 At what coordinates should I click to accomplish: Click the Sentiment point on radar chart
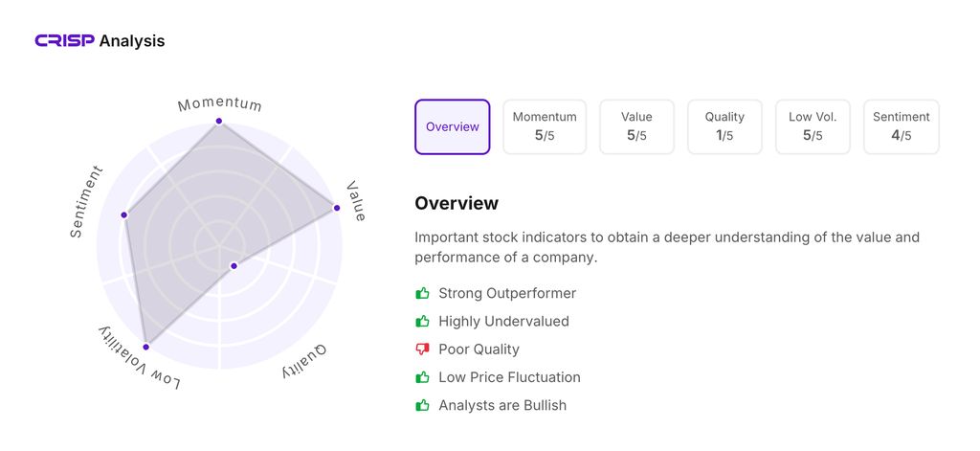click(124, 214)
